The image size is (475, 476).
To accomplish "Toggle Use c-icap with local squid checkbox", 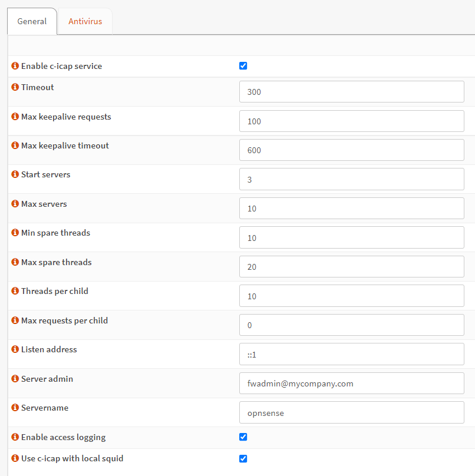I will pyautogui.click(x=243, y=458).
